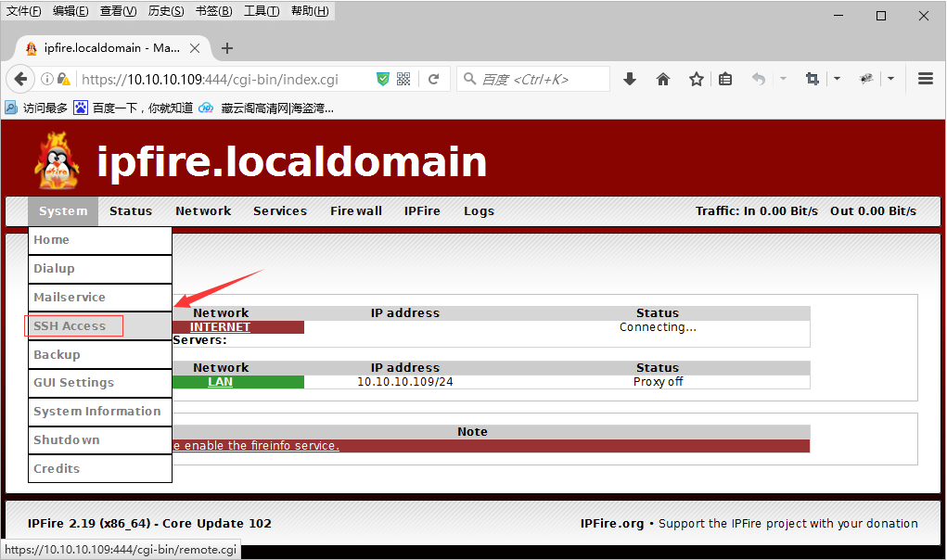
Task: Open the 工具(T) menu
Action: click(262, 11)
